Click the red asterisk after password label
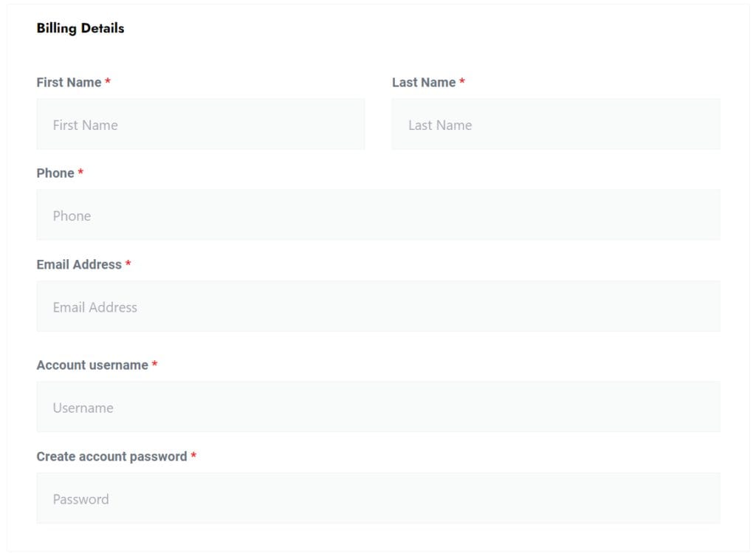Screen dimensions: 756x553 point(193,456)
